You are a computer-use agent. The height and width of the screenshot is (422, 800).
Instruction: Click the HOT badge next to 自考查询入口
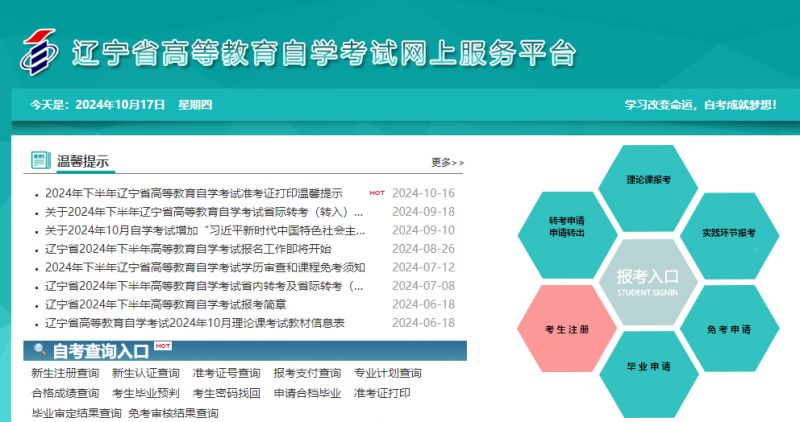pos(163,346)
